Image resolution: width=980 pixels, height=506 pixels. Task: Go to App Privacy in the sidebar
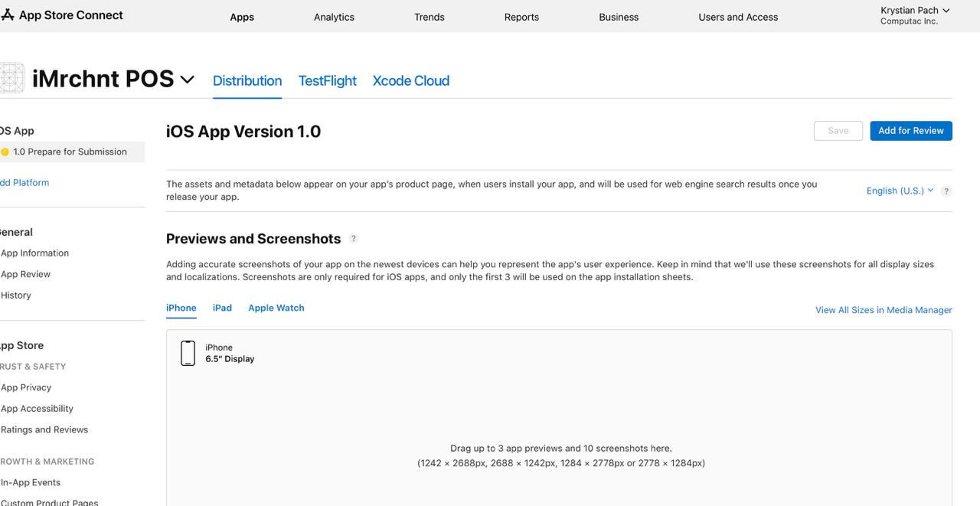26,387
